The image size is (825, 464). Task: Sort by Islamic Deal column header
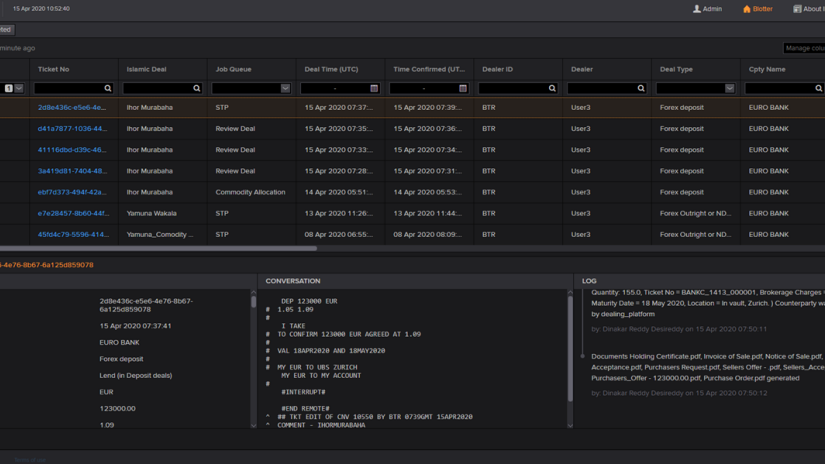[x=146, y=69]
